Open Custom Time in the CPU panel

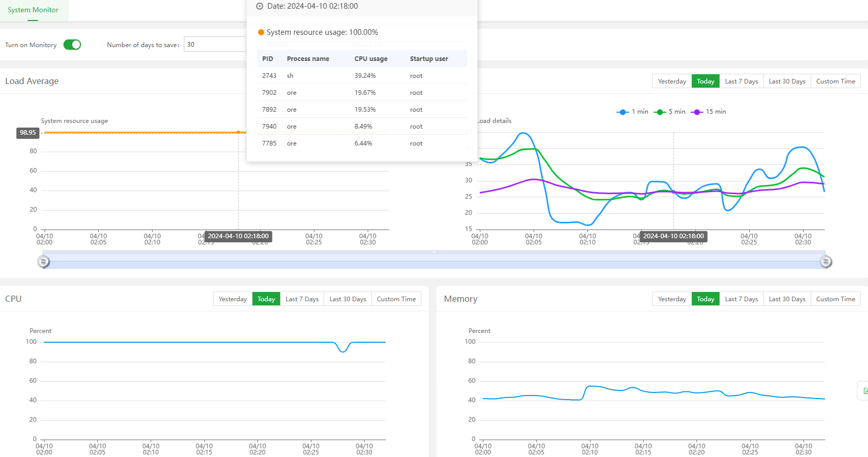tap(396, 299)
